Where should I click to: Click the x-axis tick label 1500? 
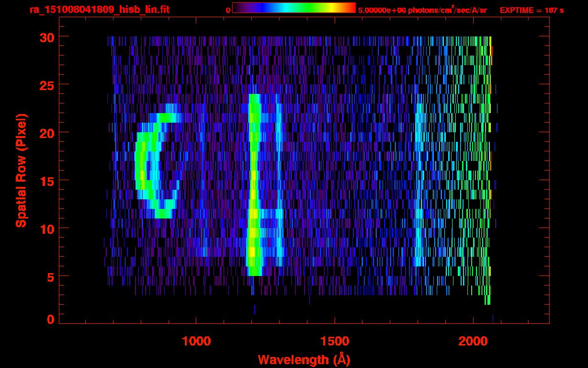point(335,340)
